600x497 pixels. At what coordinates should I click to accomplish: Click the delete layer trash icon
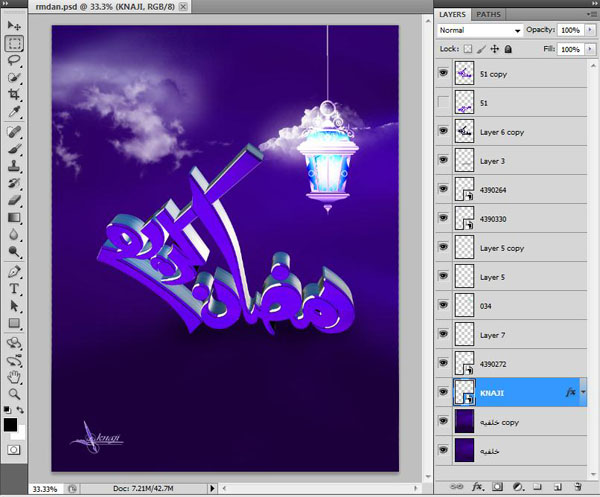pos(578,486)
